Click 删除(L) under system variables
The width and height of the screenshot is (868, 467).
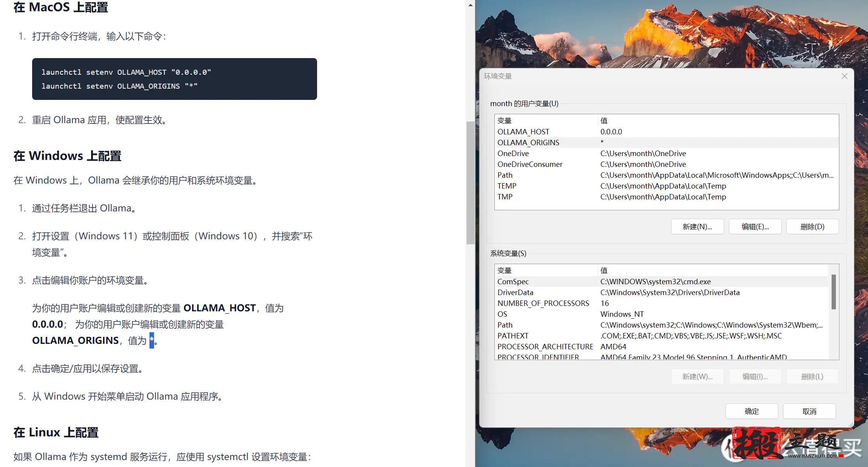point(812,376)
